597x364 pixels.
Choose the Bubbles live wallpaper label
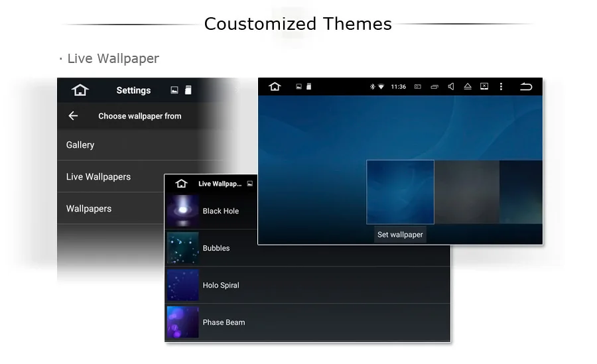coord(216,248)
